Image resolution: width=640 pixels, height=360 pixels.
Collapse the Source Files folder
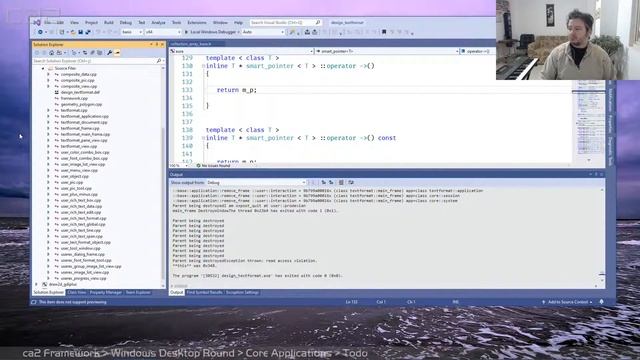tap(42, 69)
